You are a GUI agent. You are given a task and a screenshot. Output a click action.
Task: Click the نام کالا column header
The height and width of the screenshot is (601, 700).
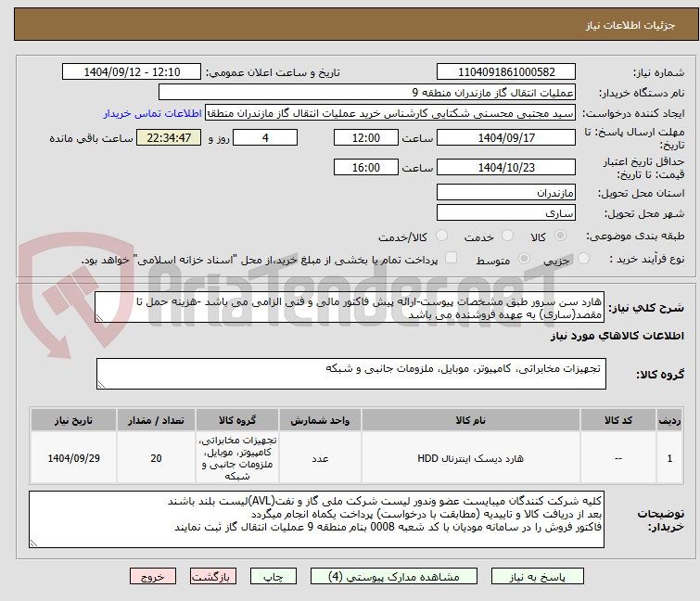point(471,420)
